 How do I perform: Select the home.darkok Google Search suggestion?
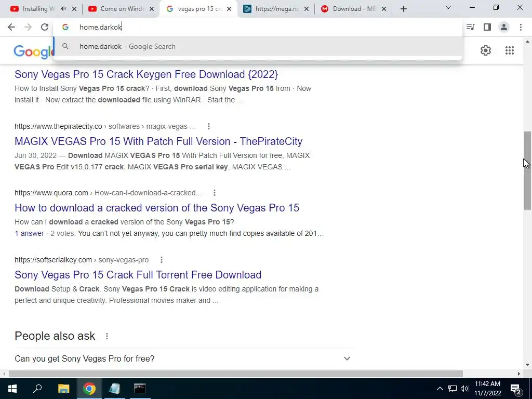[x=258, y=46]
